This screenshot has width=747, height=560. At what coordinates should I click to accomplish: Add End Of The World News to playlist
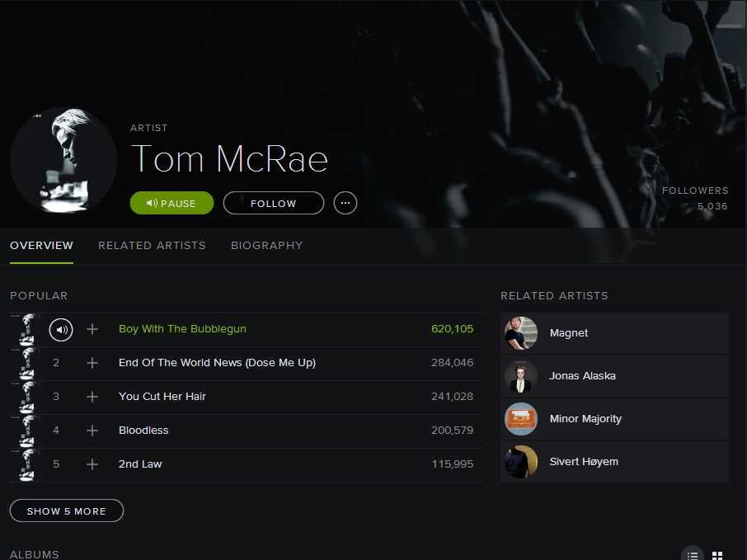pos(92,363)
